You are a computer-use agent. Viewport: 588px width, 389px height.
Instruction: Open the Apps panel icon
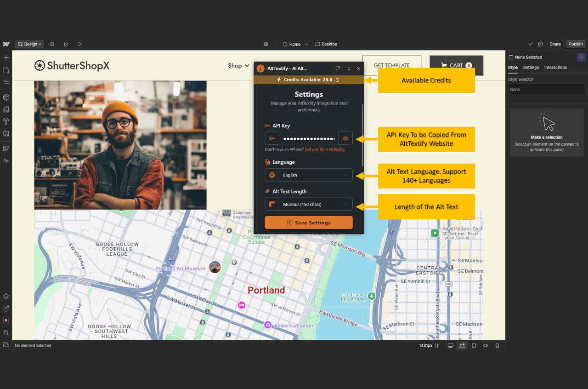click(6, 149)
